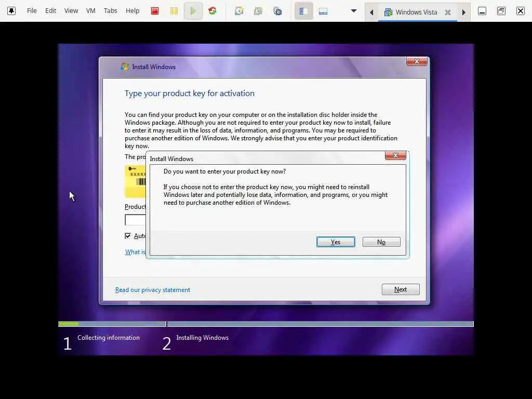Click the red power off VM icon
The image size is (532, 399).
pos(155,11)
